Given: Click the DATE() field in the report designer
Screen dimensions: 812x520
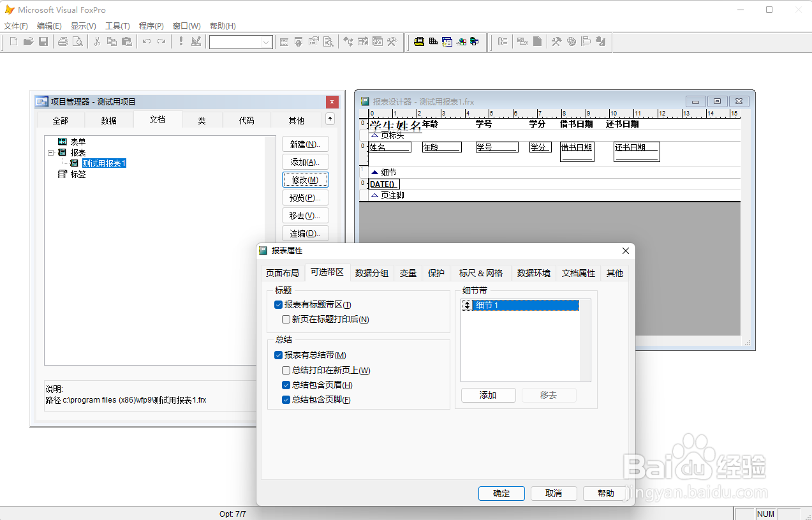Looking at the screenshot, I should 384,184.
